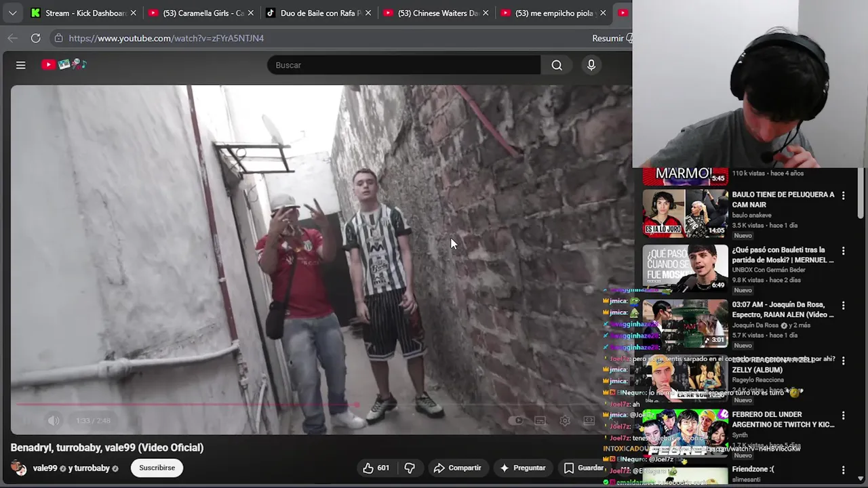
Task: Dislike the video
Action: [410, 468]
